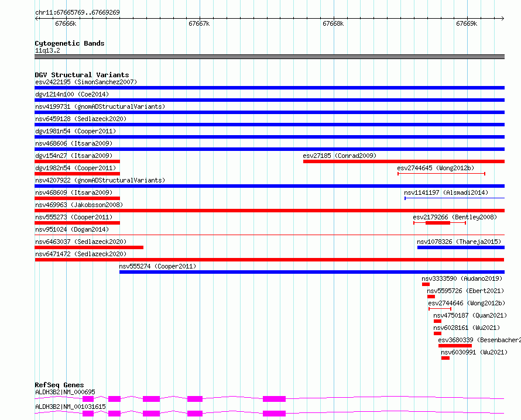Click the small red bar under nsv5595726
Image resolution: width=521 pixels, height=420 pixels.
431,297
